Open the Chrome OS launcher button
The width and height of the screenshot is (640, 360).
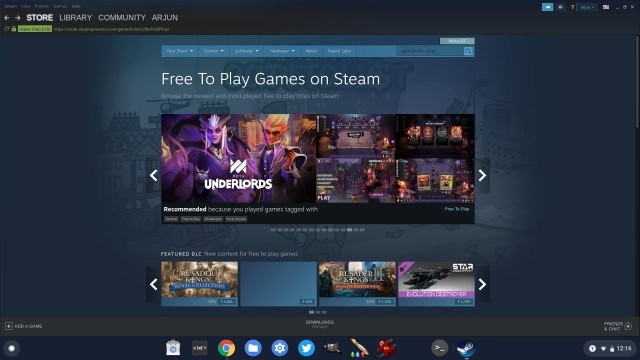tap(12, 348)
